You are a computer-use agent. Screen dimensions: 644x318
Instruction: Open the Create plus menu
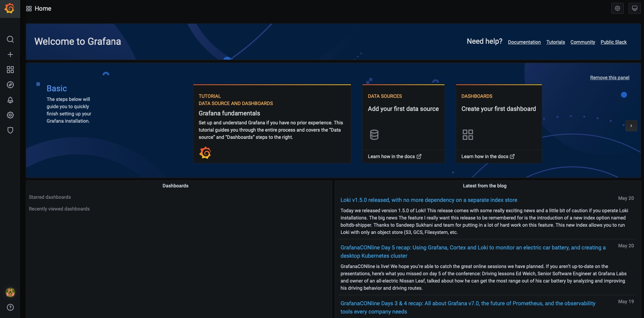pyautogui.click(x=10, y=54)
